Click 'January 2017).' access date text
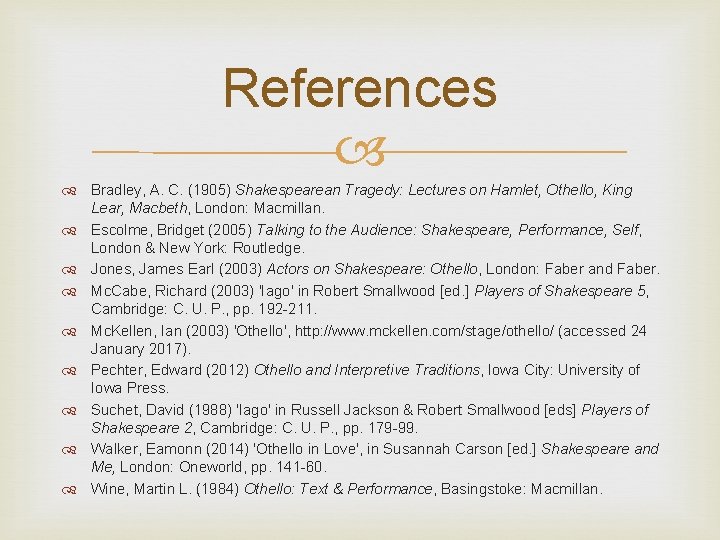The width and height of the screenshot is (720, 540). coord(141,349)
